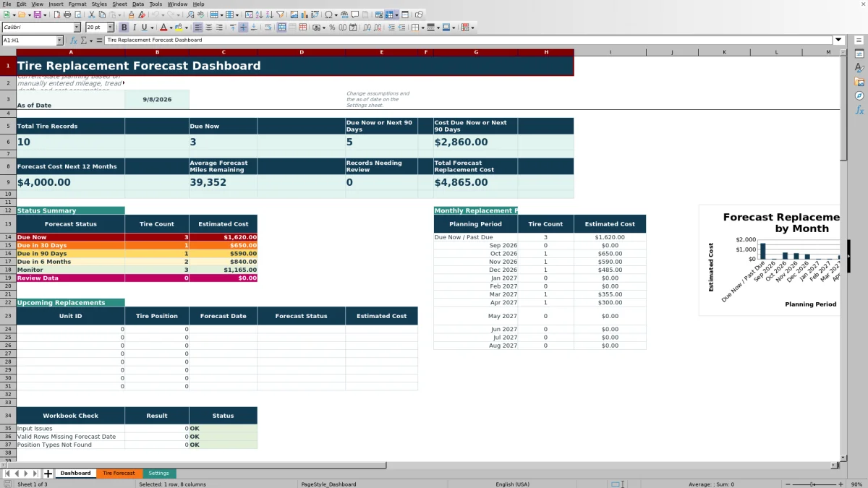Open sidebar Functions fx icon
Screen dimensions: 868x488
coord(859,110)
